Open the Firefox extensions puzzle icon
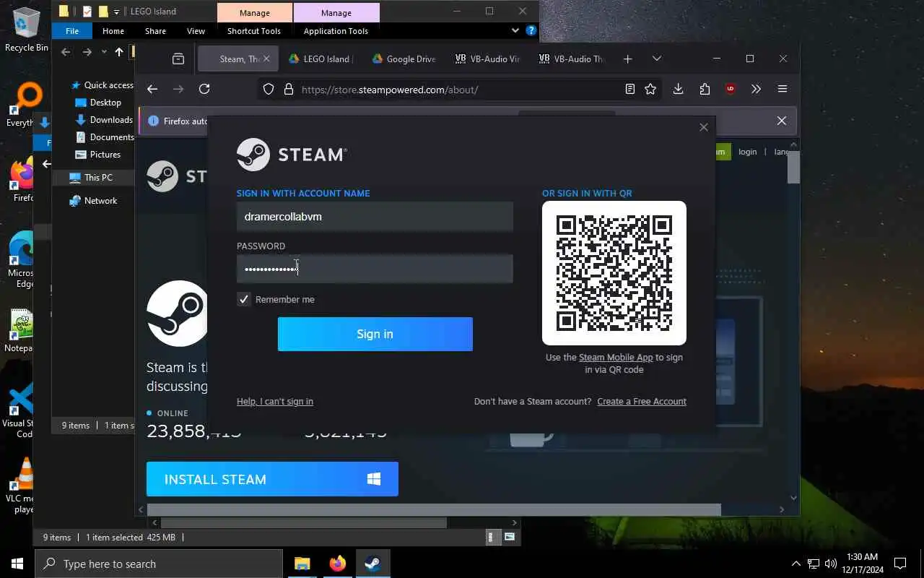924x578 pixels. coord(705,89)
